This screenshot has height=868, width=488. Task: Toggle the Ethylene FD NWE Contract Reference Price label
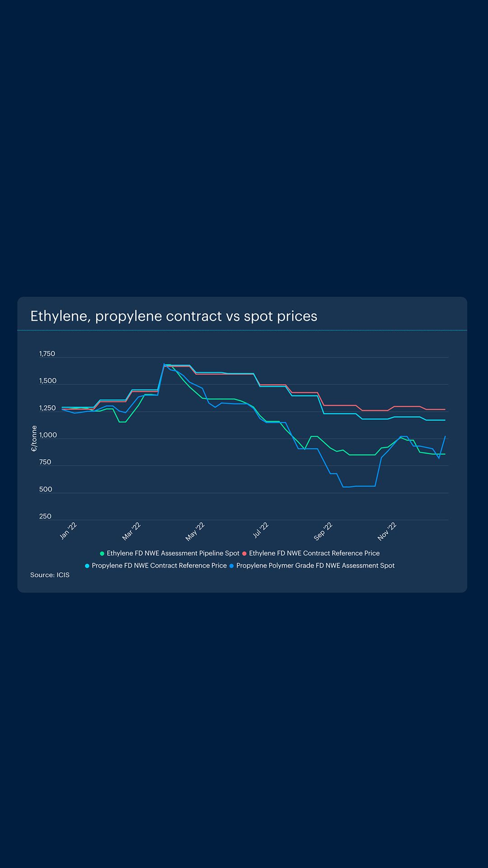pos(314,553)
